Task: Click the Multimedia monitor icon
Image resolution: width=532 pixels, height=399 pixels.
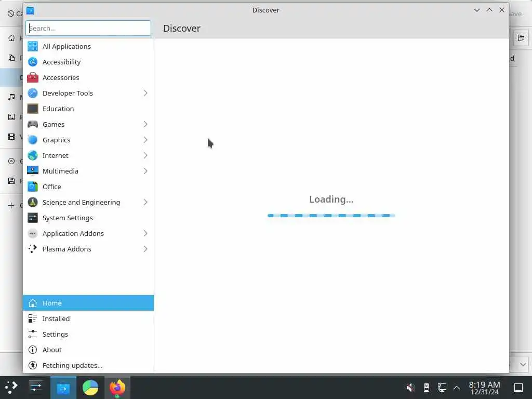Action: 33,171
